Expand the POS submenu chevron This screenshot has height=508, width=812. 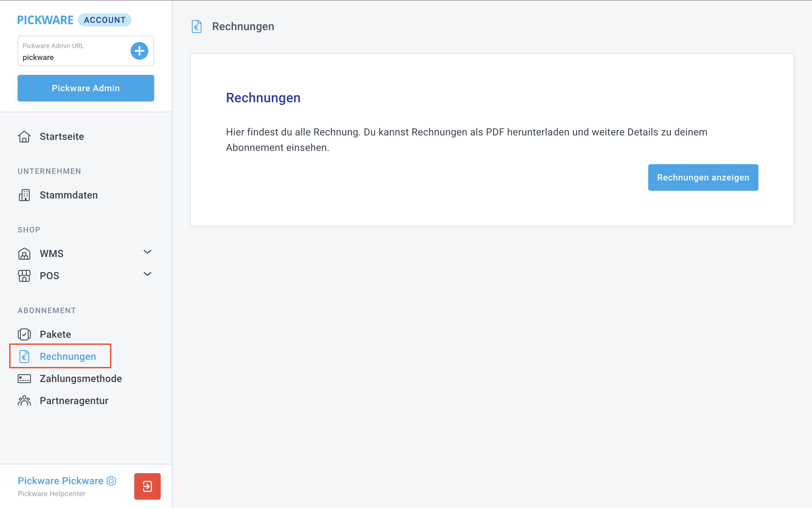pos(147,274)
